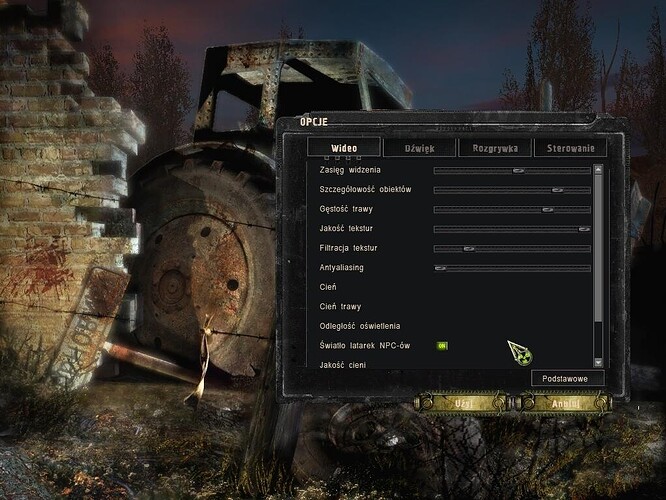
Task: Click the Jakość cieni label
Action: point(342,365)
